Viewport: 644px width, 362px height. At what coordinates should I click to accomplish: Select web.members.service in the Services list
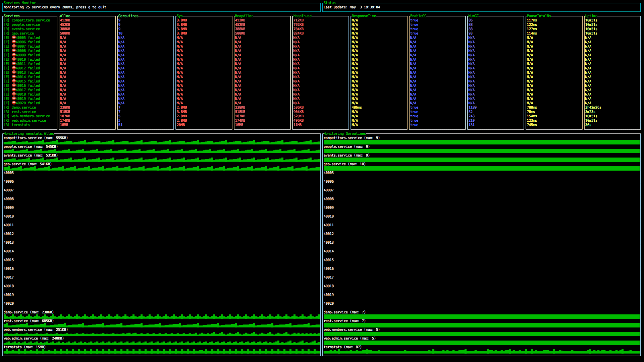[x=31, y=116]
